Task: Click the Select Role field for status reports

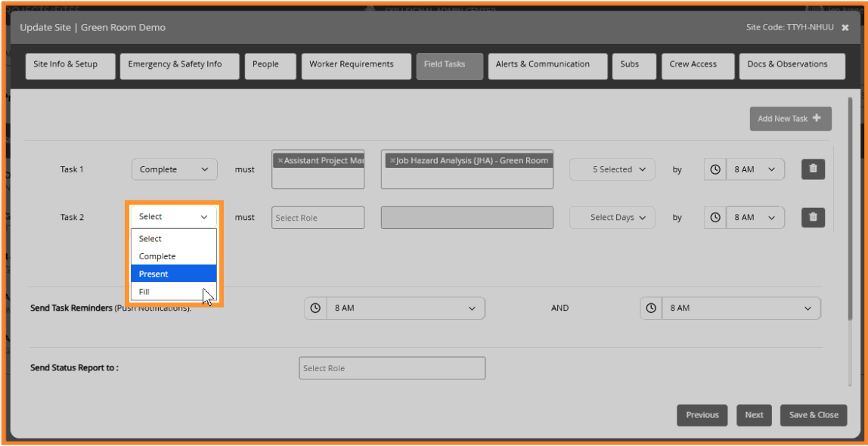Action: coord(392,367)
